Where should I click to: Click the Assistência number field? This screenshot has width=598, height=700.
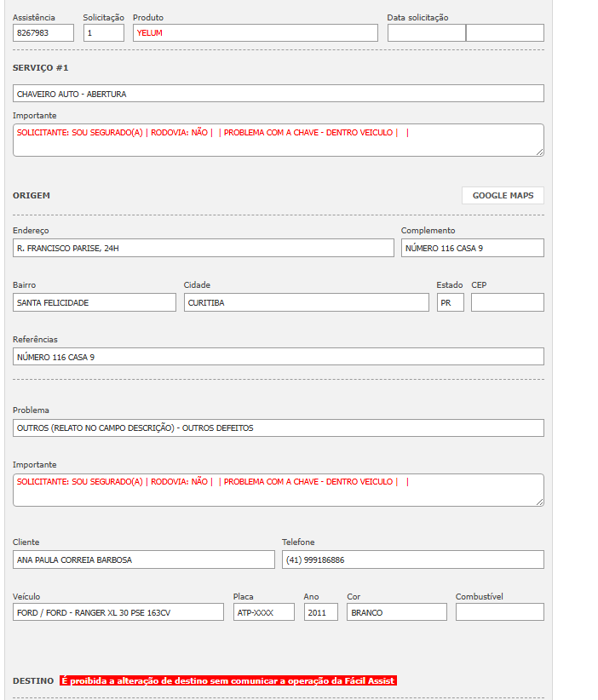click(43, 33)
